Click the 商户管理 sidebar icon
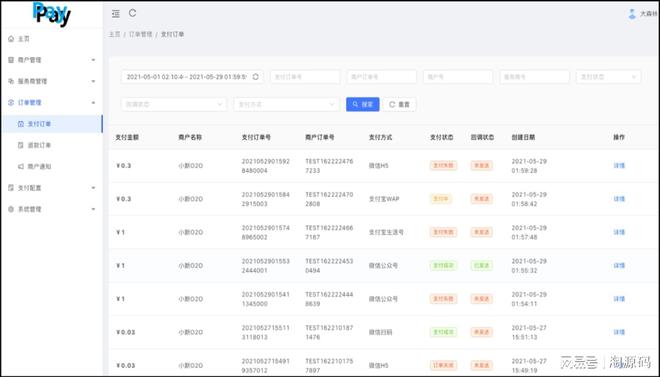This screenshot has width=660, height=377. [11, 60]
